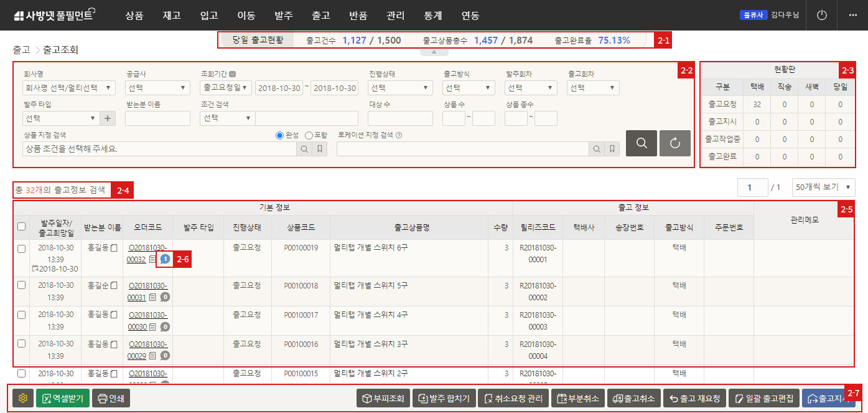Screen dimensions: 868x413
Task: Select the 포함 radio button
Action: pyautogui.click(x=309, y=135)
